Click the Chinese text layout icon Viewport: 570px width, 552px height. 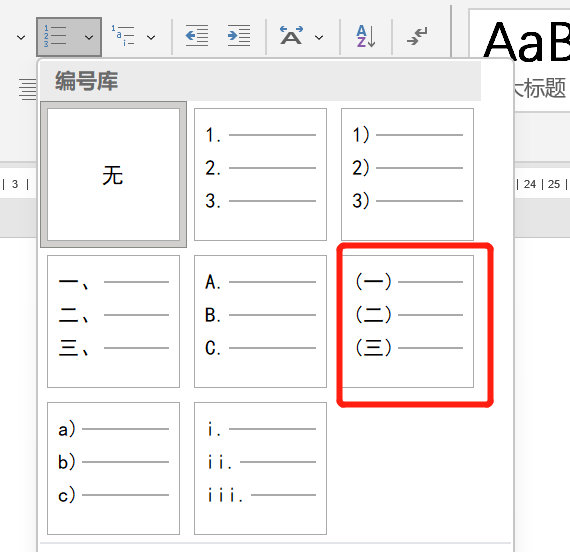(x=291, y=36)
